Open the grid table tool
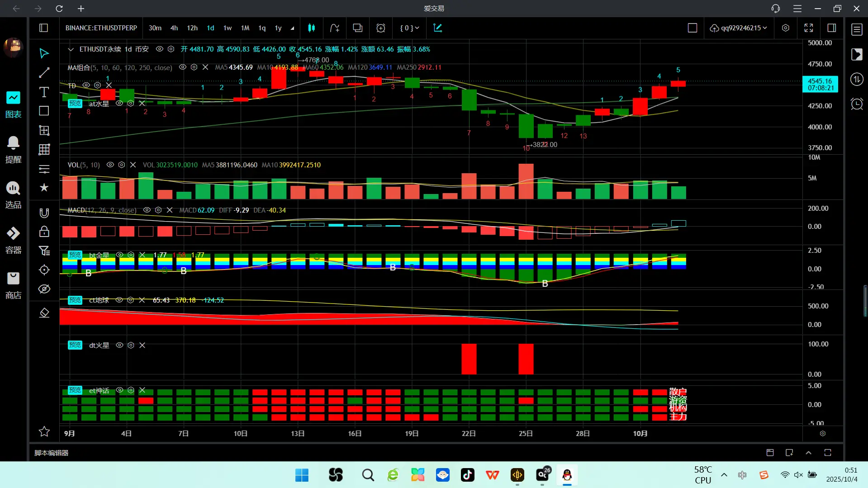Viewport: 868px width, 488px height. [44, 150]
